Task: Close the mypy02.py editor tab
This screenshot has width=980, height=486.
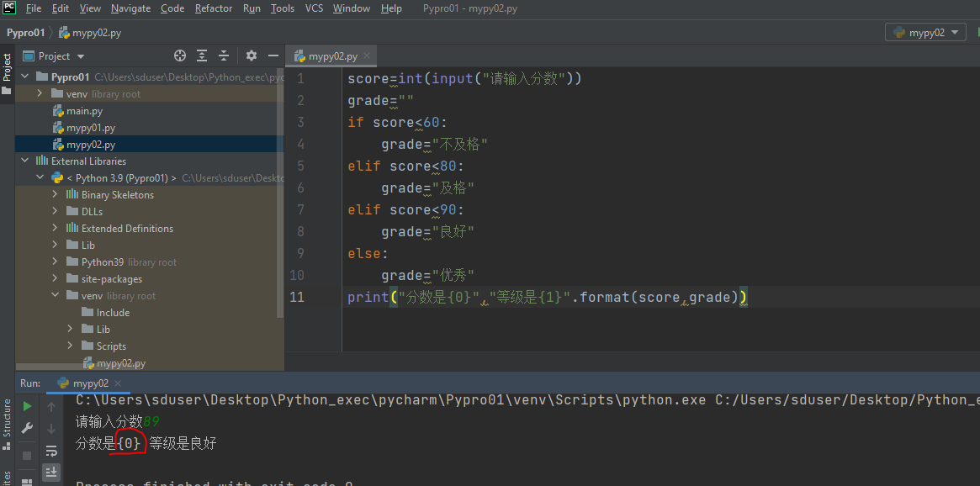Action: click(367, 55)
